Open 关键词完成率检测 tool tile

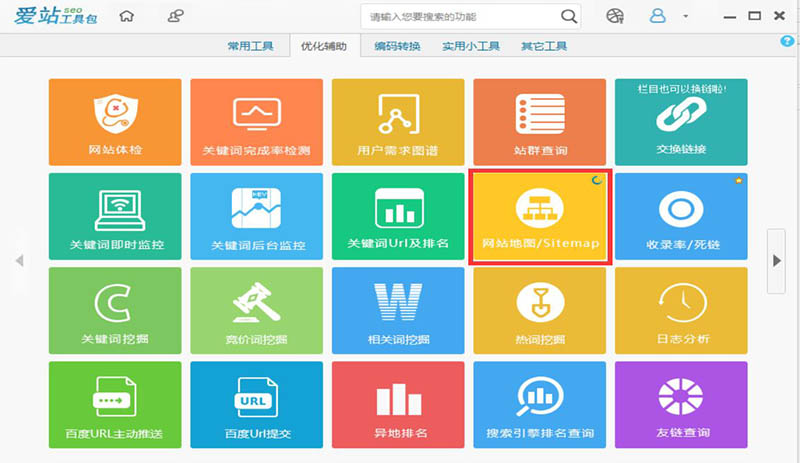257,122
